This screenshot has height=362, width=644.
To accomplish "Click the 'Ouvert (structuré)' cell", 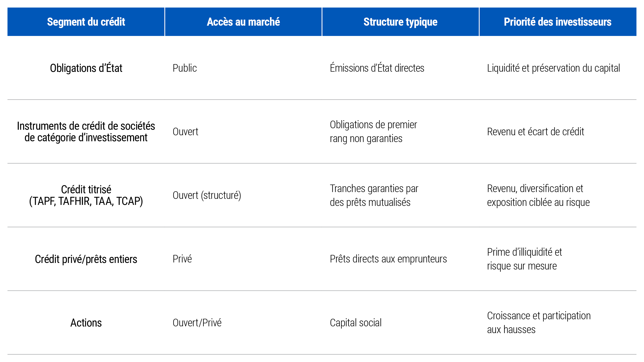I will pyautogui.click(x=207, y=195).
